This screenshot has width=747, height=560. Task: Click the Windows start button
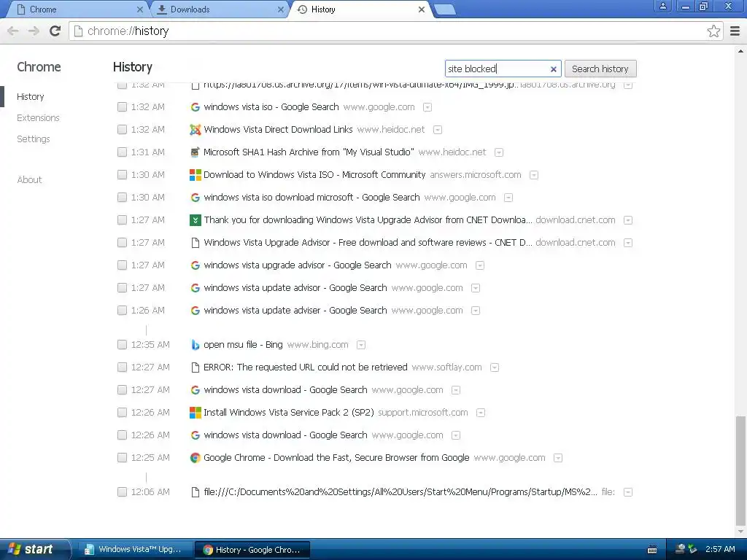tap(34, 549)
